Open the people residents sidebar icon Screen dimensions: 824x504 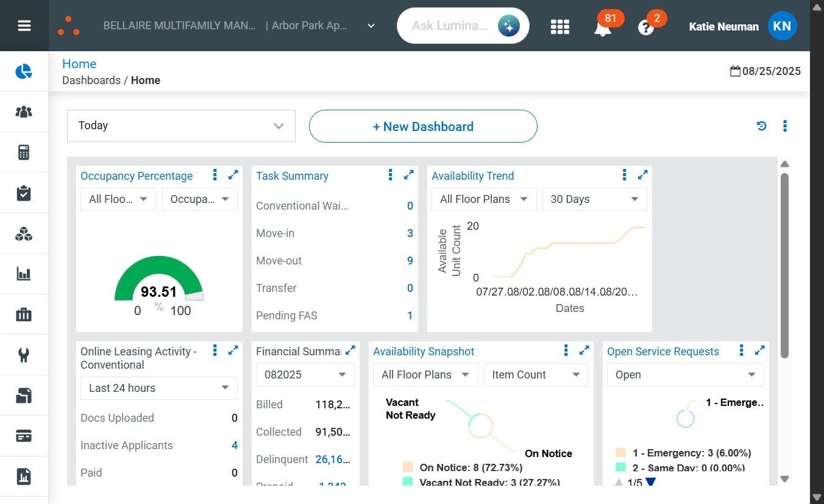click(x=24, y=112)
